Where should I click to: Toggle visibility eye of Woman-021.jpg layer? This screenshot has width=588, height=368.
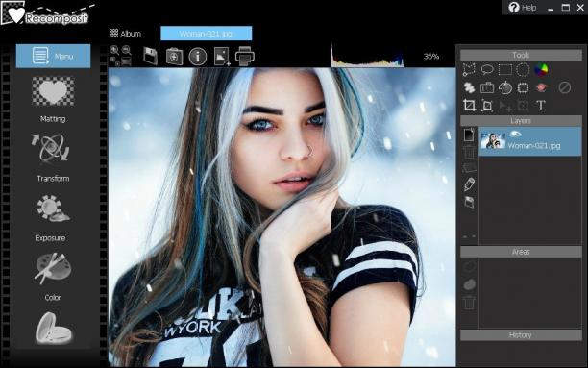coord(515,134)
